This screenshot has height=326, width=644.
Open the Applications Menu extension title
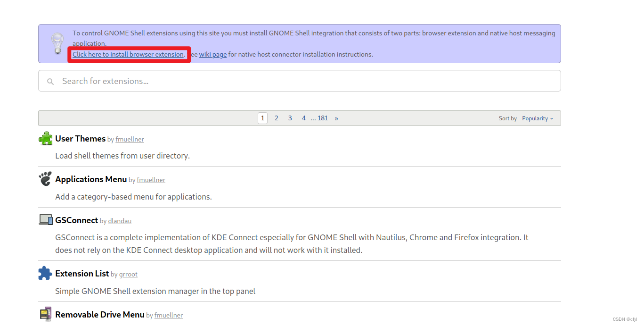pyautogui.click(x=91, y=179)
